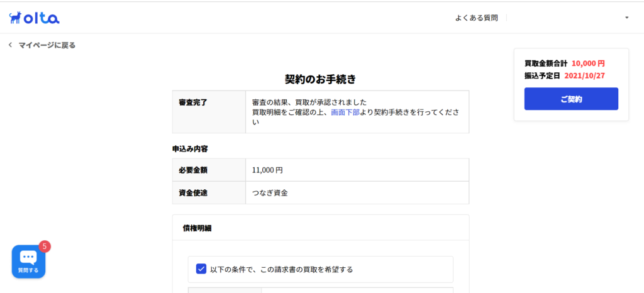This screenshot has height=293, width=644.
Task: Click the 2021/10/27 transfer date
Action: [x=584, y=76]
